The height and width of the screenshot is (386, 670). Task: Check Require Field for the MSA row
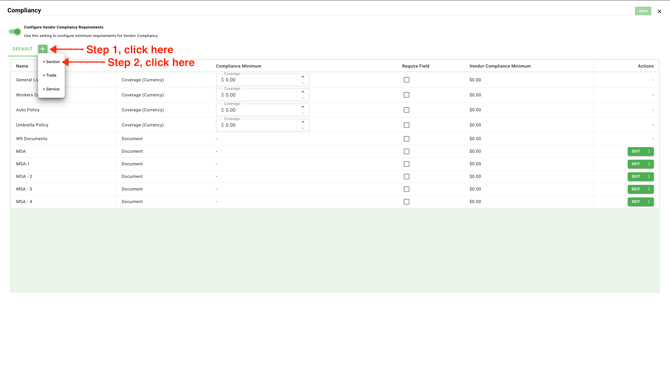pos(406,151)
